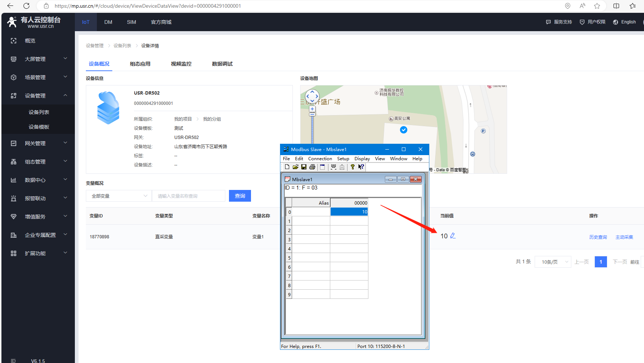
Task: Edit the current value with pencil icon
Action: coord(453,236)
